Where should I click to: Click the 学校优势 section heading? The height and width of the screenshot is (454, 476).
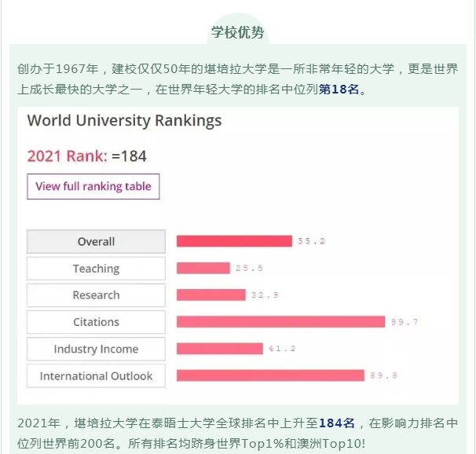click(238, 33)
